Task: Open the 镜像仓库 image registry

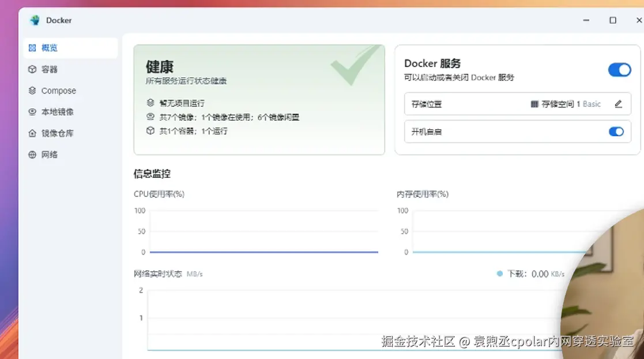Action: 71,133
